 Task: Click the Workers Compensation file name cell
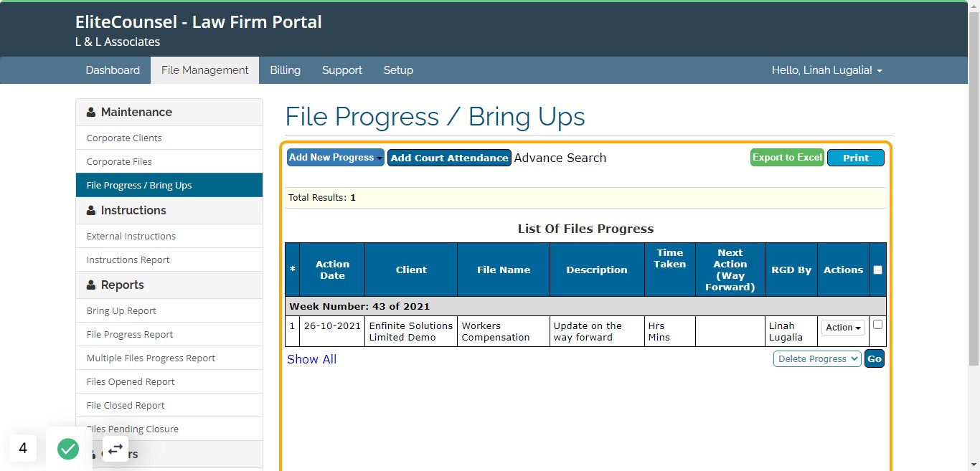(504, 331)
